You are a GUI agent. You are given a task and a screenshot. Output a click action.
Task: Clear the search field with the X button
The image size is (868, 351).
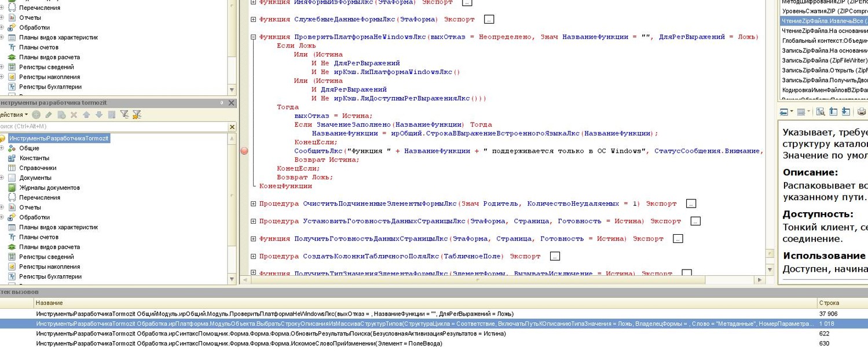pos(232,127)
